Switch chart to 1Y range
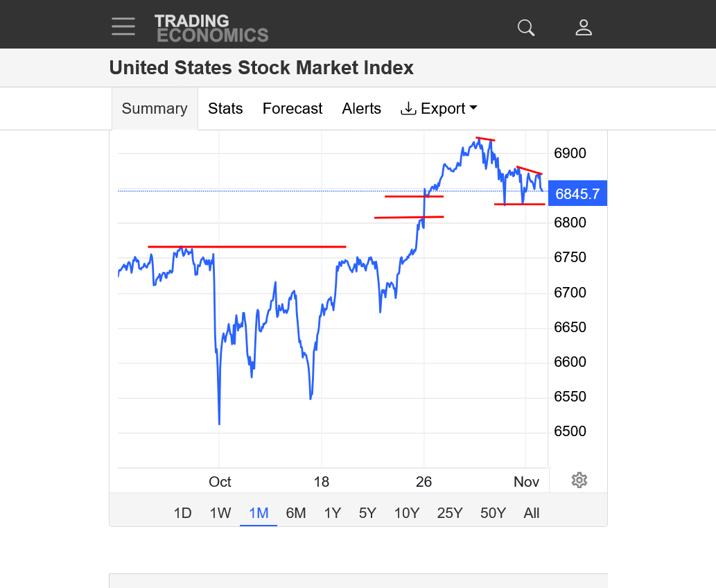Image resolution: width=716 pixels, height=588 pixels. point(333,513)
